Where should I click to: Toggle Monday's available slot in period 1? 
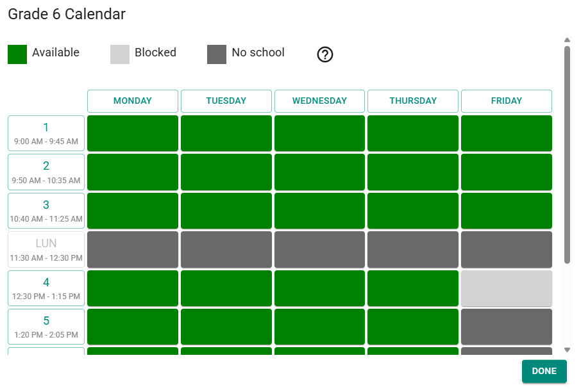click(x=132, y=133)
